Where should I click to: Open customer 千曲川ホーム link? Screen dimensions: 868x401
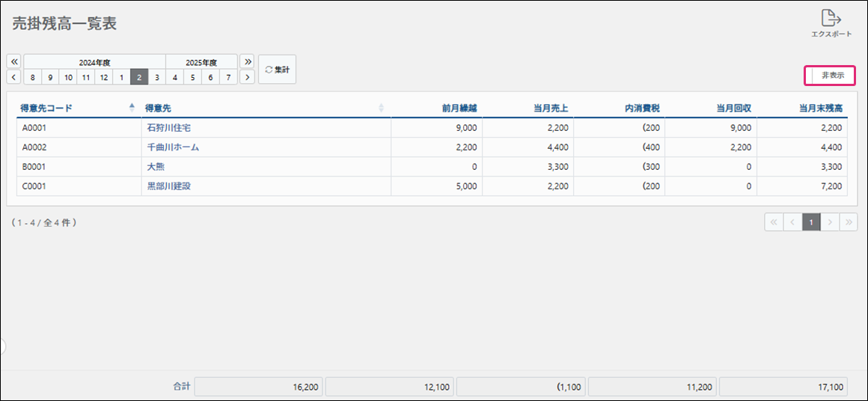click(173, 147)
